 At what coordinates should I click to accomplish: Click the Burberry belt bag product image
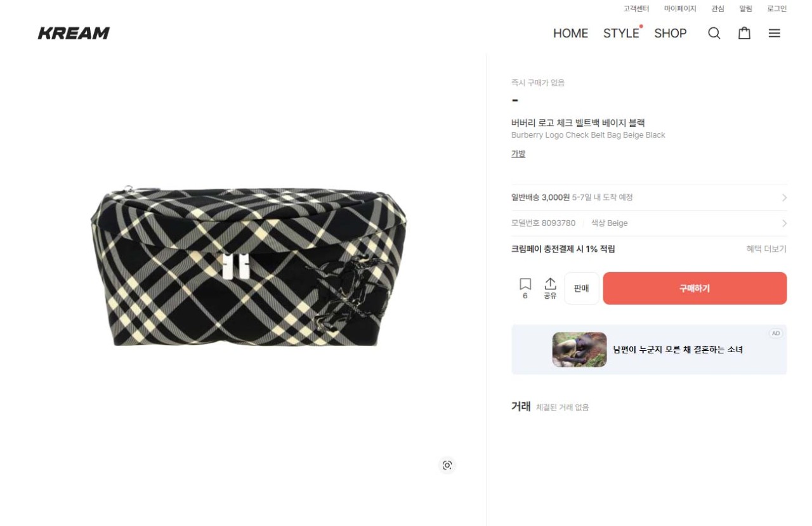point(249,265)
